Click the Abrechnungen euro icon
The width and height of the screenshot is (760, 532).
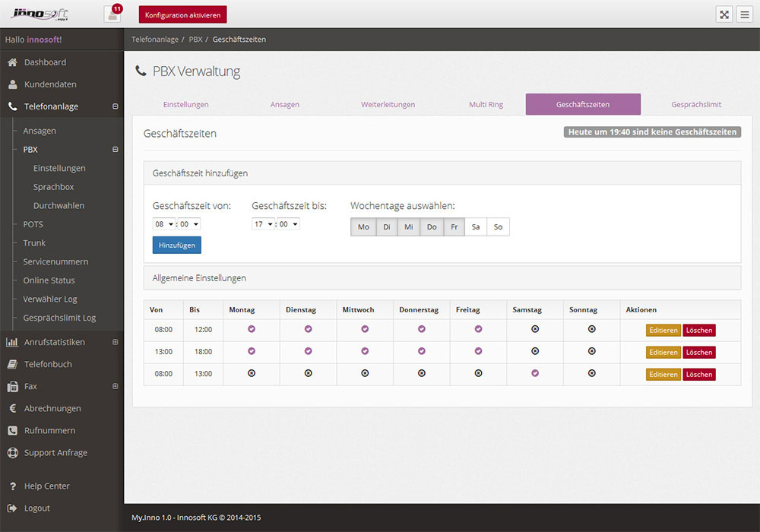(13, 408)
